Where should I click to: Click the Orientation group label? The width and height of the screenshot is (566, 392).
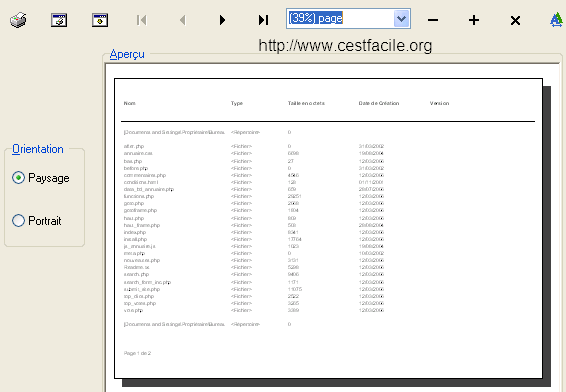[x=38, y=149]
